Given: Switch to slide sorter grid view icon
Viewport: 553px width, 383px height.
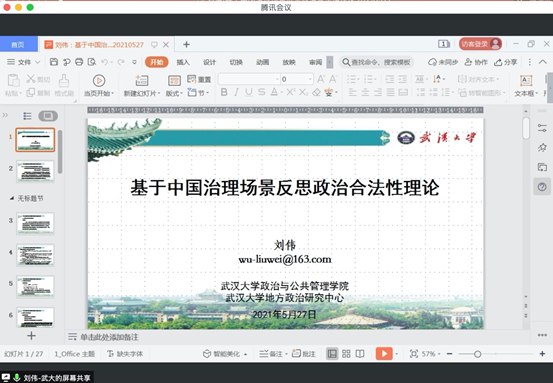Looking at the screenshot, I should (346, 354).
